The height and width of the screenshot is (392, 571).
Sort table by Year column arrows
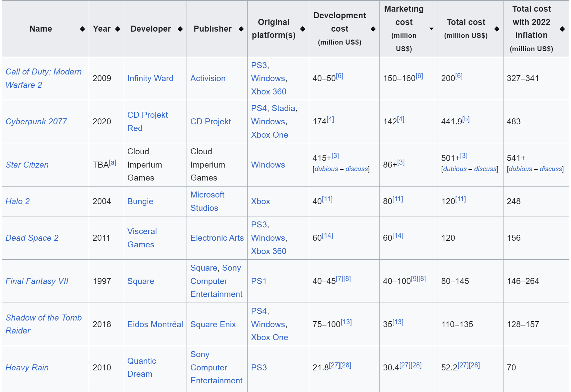click(117, 29)
